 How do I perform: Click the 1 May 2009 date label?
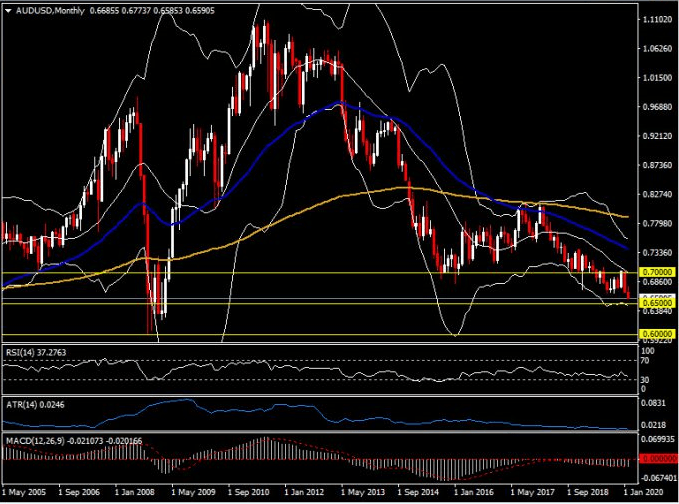click(x=193, y=492)
